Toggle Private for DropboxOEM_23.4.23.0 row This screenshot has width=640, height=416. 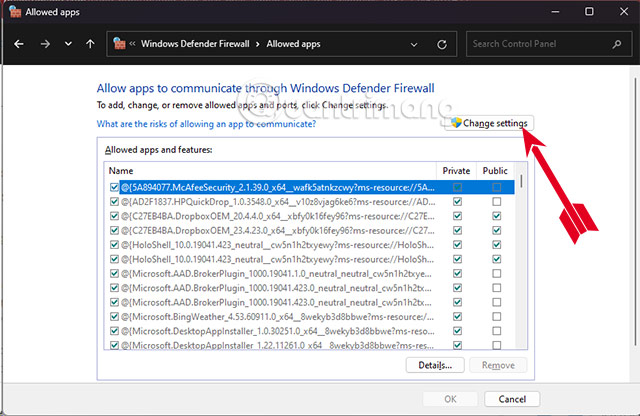click(x=458, y=230)
